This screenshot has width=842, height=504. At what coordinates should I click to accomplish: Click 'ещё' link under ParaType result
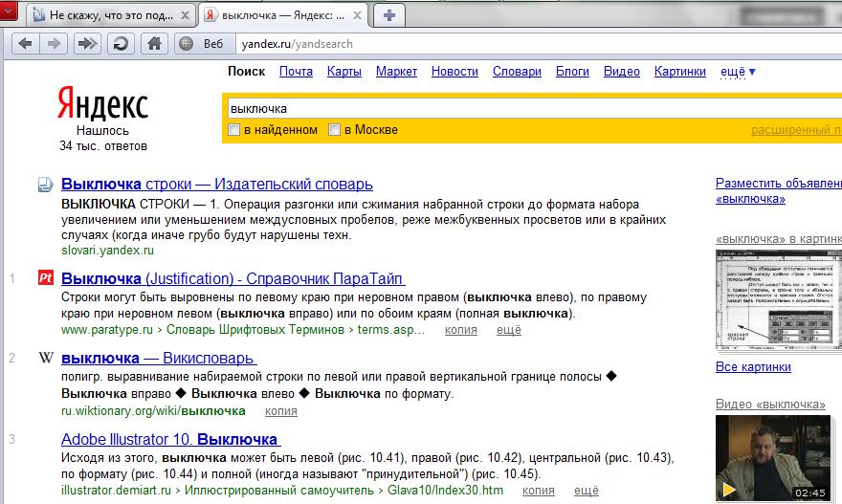pyautogui.click(x=509, y=330)
